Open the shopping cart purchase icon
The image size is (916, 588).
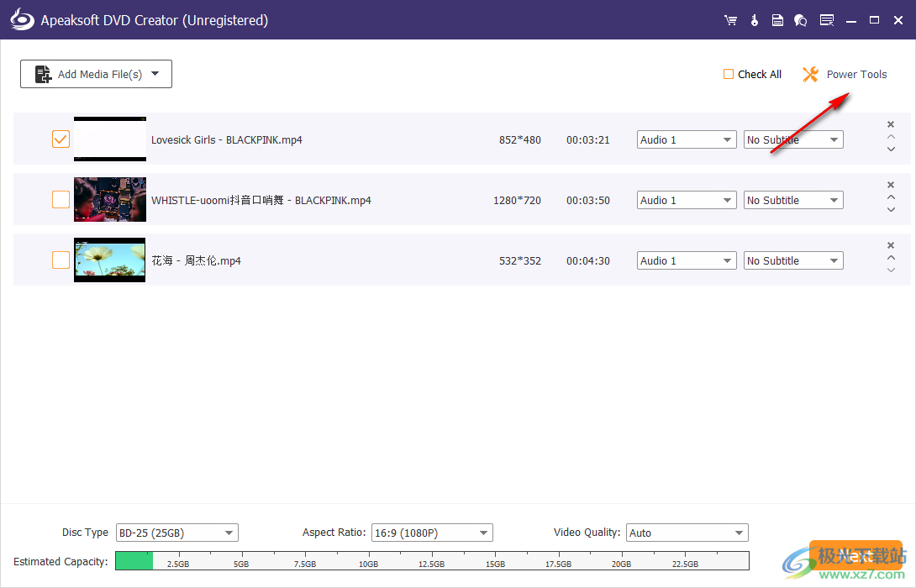pyautogui.click(x=730, y=20)
